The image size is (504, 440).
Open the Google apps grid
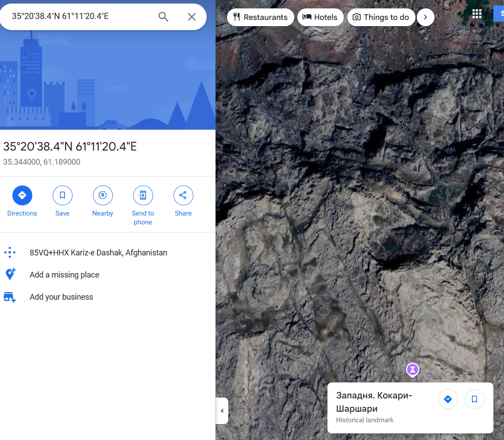coord(477,14)
